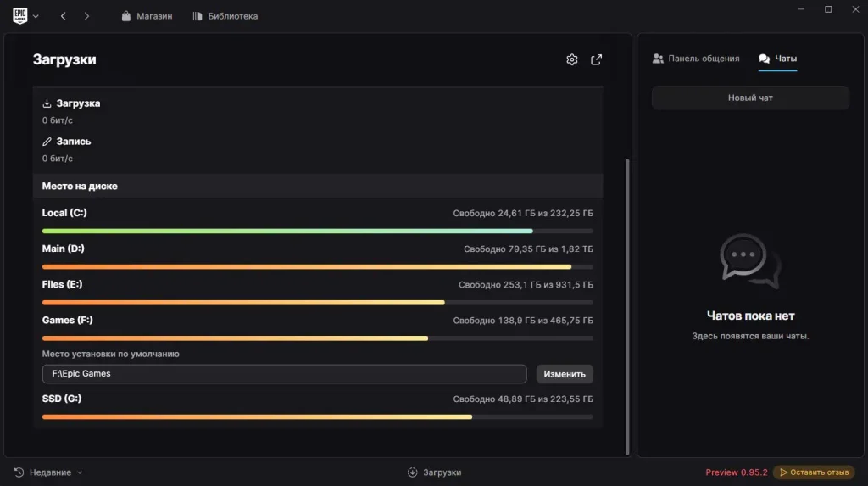The image size is (868, 486).
Task: Click the Epic Games logo icon
Action: pyautogui.click(x=20, y=15)
